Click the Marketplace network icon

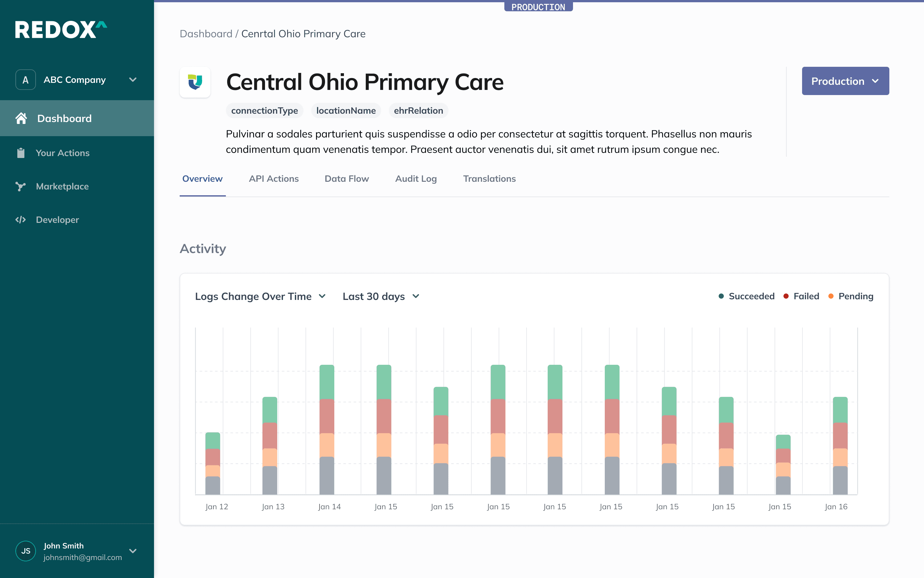(21, 187)
